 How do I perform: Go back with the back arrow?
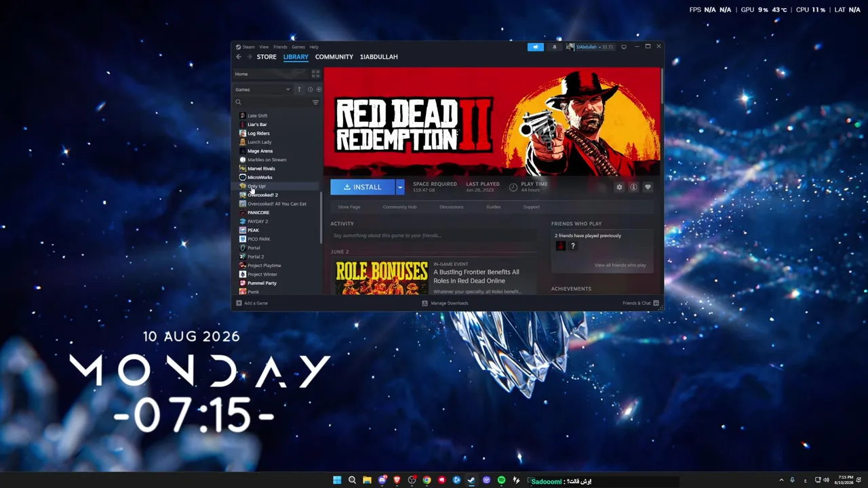coord(239,57)
